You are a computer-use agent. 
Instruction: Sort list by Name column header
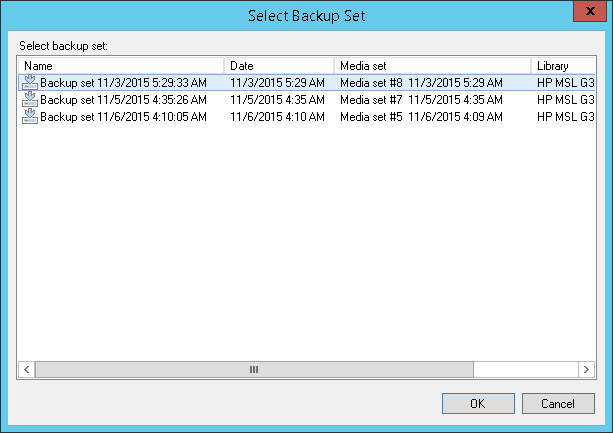(120, 66)
